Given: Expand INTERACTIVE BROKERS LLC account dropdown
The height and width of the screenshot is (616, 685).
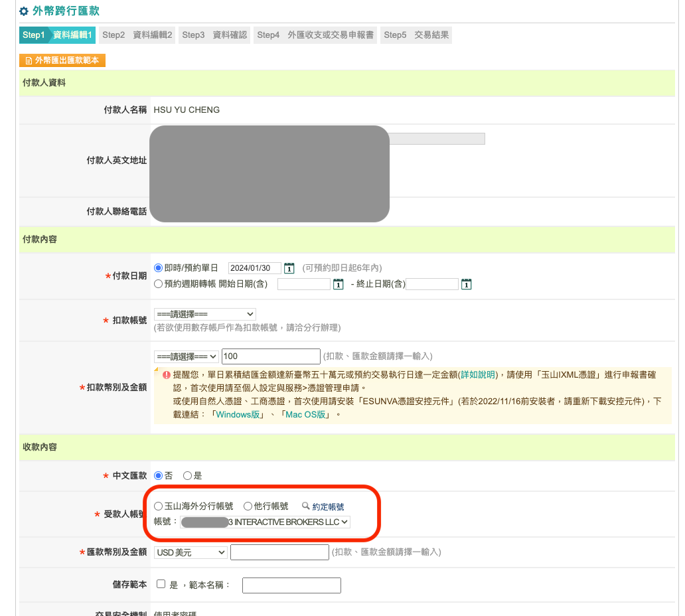Looking at the screenshot, I should [x=266, y=522].
